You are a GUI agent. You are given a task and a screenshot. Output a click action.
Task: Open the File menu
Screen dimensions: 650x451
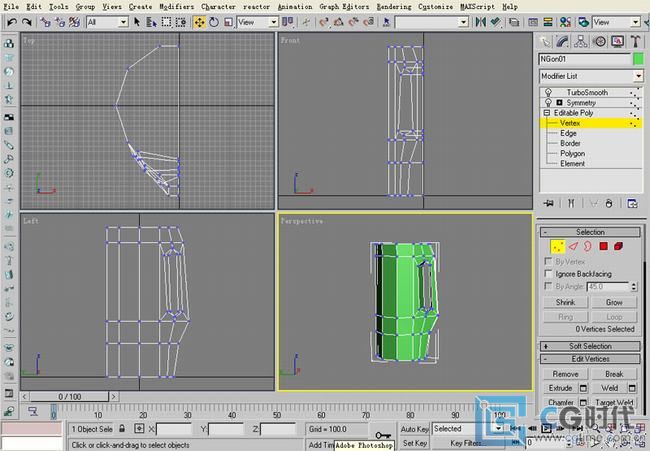pos(11,7)
